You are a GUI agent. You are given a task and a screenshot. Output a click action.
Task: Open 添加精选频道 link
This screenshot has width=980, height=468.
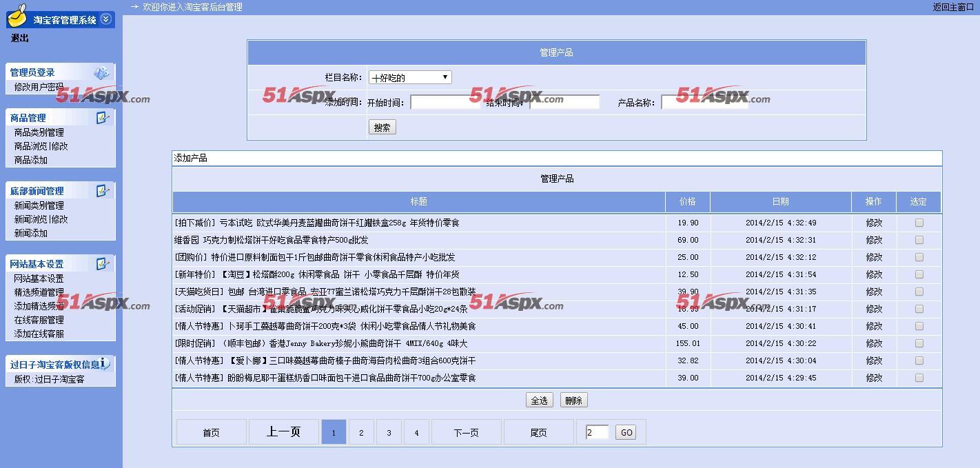(x=39, y=306)
